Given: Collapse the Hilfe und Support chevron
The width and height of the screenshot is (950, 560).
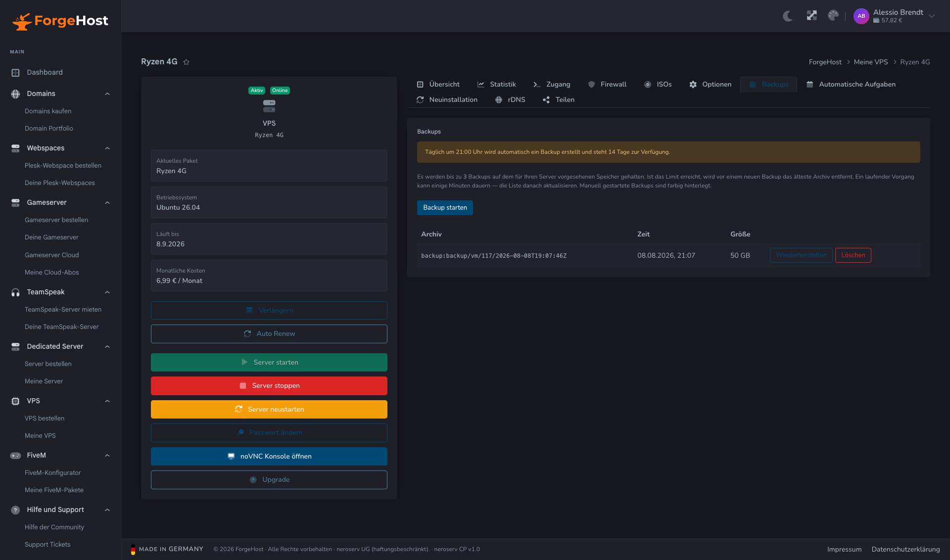Looking at the screenshot, I should [107, 510].
